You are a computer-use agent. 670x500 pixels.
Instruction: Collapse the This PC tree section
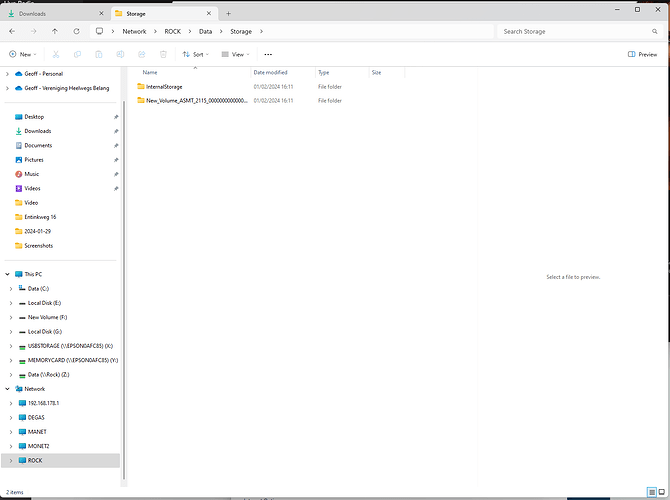click(x=8, y=274)
